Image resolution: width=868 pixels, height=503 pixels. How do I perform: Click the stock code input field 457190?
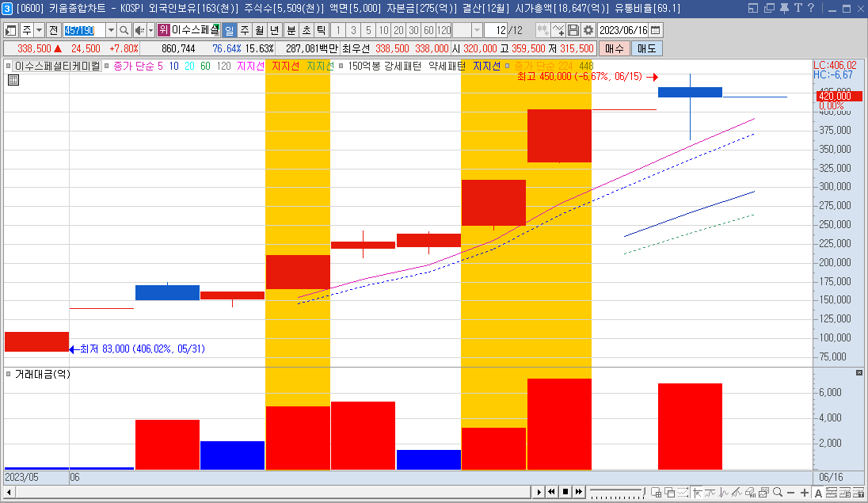(84, 30)
